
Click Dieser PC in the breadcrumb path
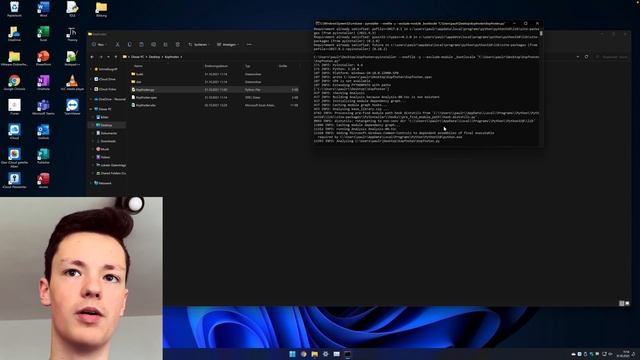(x=137, y=57)
